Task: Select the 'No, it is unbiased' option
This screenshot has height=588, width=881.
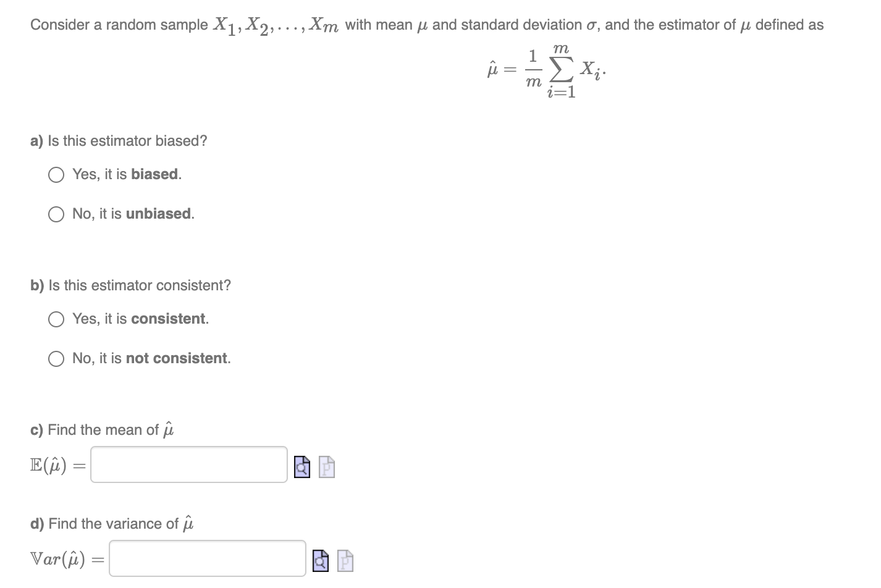Action: [56, 214]
